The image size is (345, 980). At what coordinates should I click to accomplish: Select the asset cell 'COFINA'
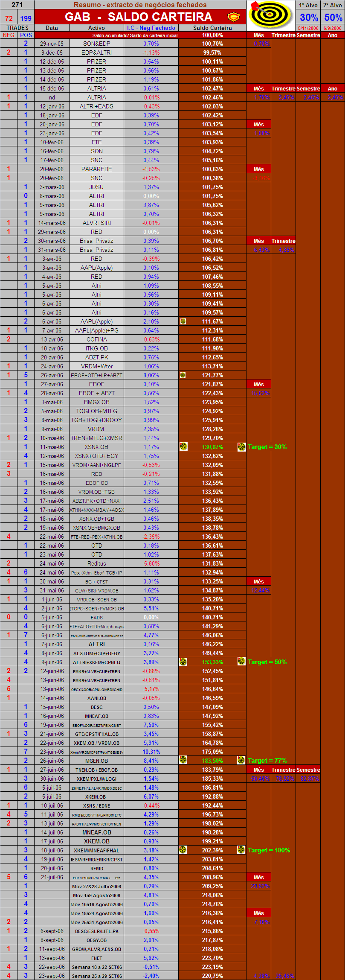[96, 339]
